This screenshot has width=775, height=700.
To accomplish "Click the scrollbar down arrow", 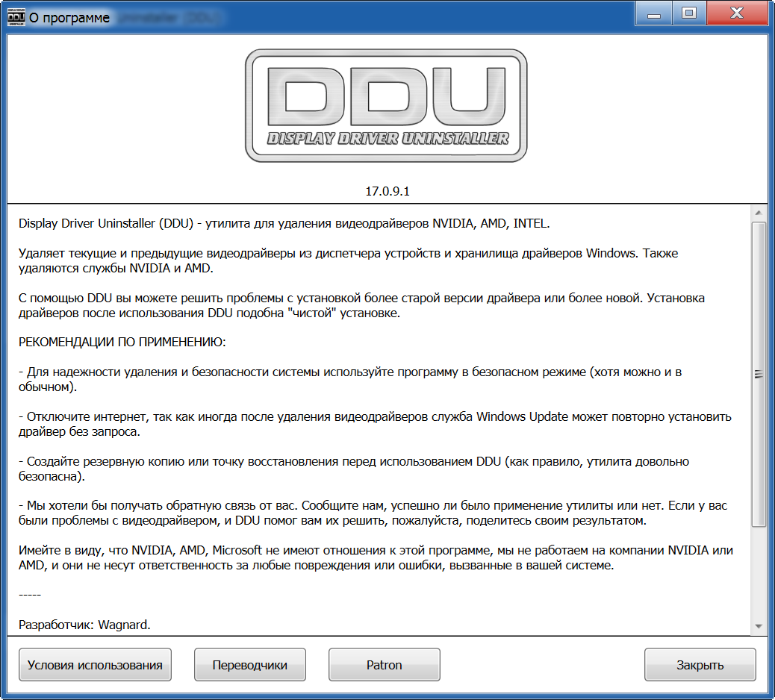I will tap(759, 625).
